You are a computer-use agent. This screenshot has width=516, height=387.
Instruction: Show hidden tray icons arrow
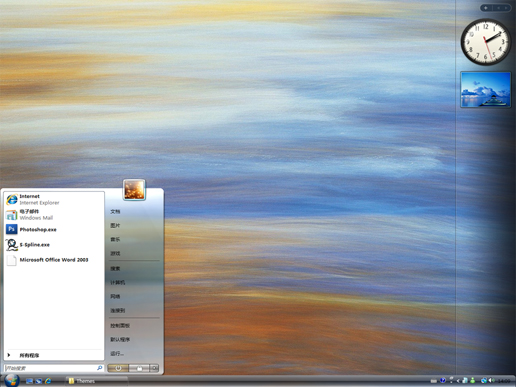click(x=458, y=381)
